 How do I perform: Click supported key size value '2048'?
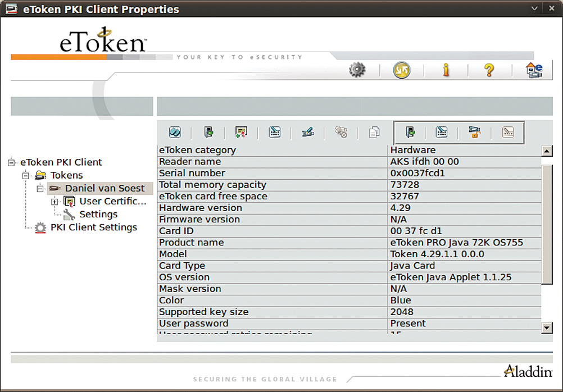pos(402,312)
